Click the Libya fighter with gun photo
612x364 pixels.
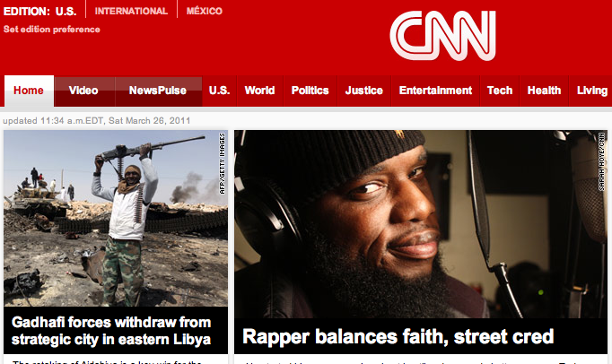point(116,218)
